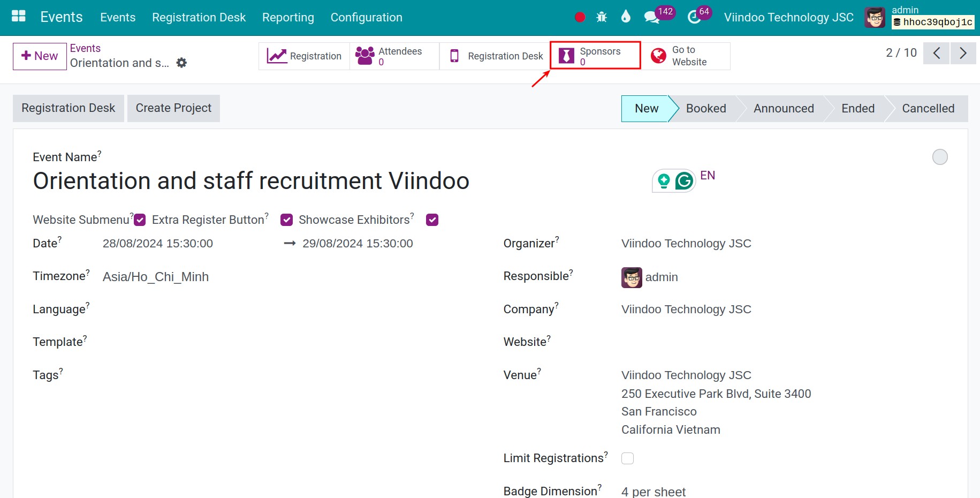Click the Grammarly icon beside event name

(684, 181)
